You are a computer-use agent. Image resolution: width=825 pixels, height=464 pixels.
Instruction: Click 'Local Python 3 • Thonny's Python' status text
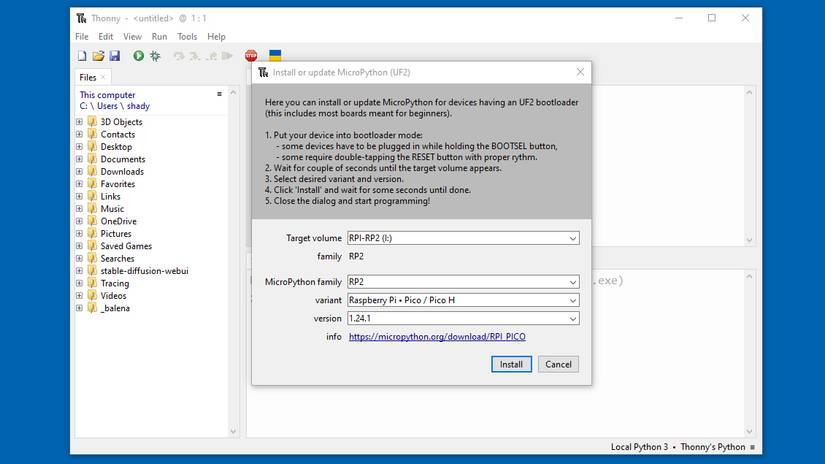pos(678,447)
